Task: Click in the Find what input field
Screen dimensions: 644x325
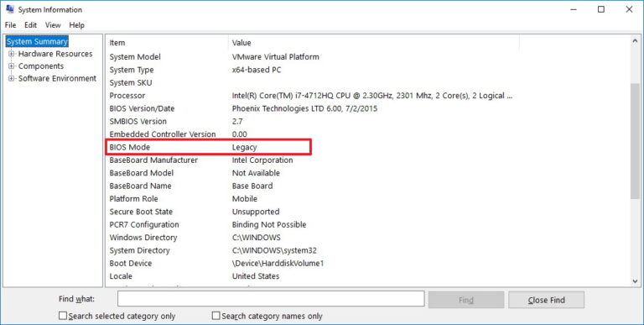Action: pos(271,299)
